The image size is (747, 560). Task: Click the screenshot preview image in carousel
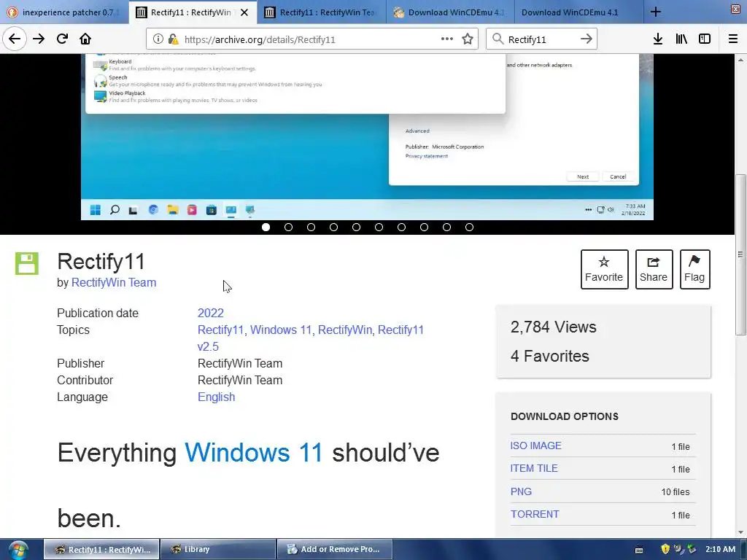click(x=367, y=136)
